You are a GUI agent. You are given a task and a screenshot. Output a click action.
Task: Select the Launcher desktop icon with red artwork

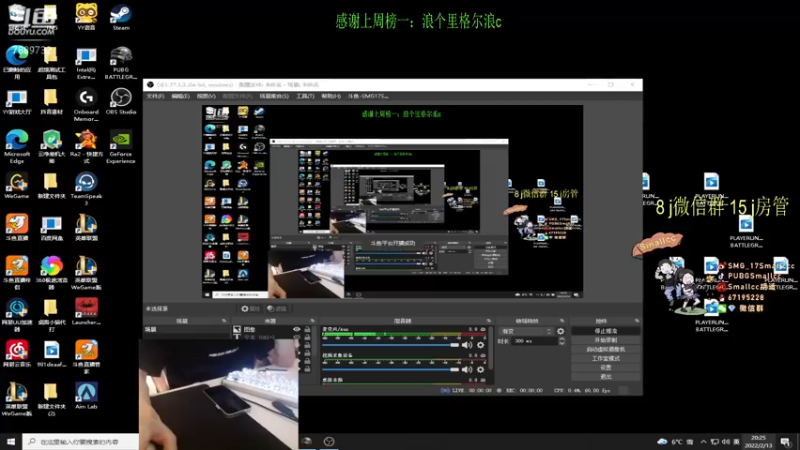(x=86, y=312)
